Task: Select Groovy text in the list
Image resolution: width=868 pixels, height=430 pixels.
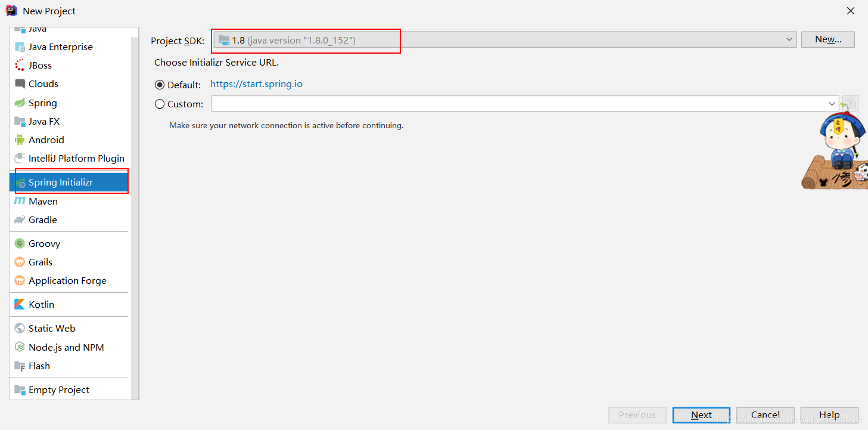Action: click(44, 244)
